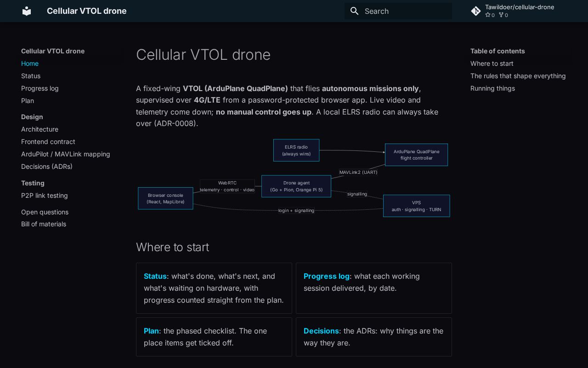Jump to Running things section
Screen dimensions: 588x368
tap(492, 88)
